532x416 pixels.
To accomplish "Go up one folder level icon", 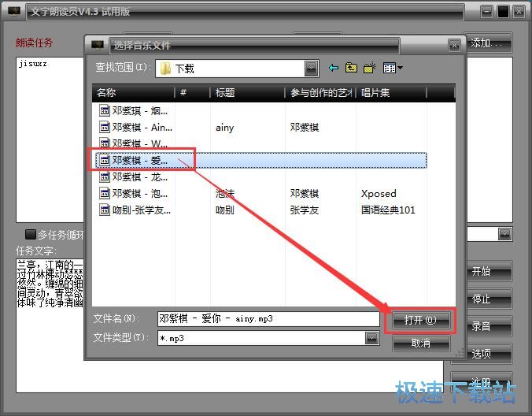I will [x=351, y=68].
